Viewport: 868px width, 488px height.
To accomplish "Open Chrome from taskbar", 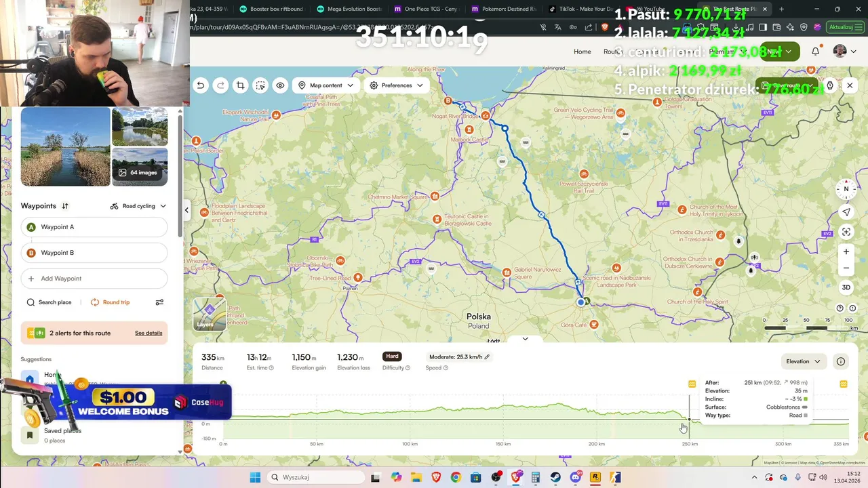I will coord(456,477).
